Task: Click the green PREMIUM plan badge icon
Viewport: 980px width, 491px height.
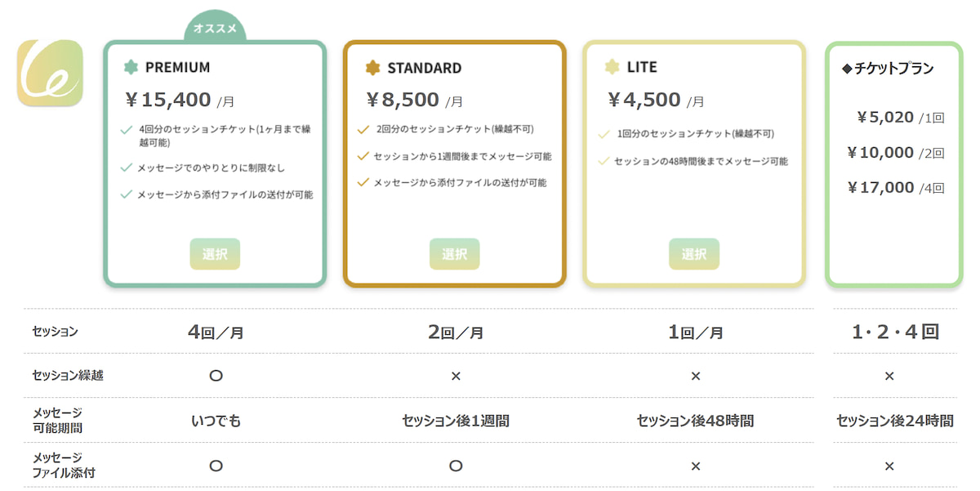Action: tap(131, 67)
